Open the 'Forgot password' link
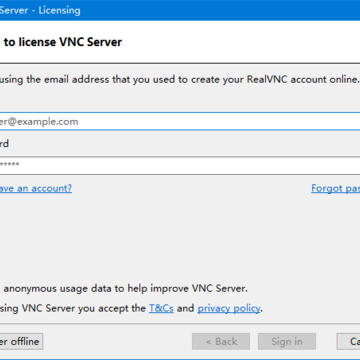 click(x=336, y=189)
